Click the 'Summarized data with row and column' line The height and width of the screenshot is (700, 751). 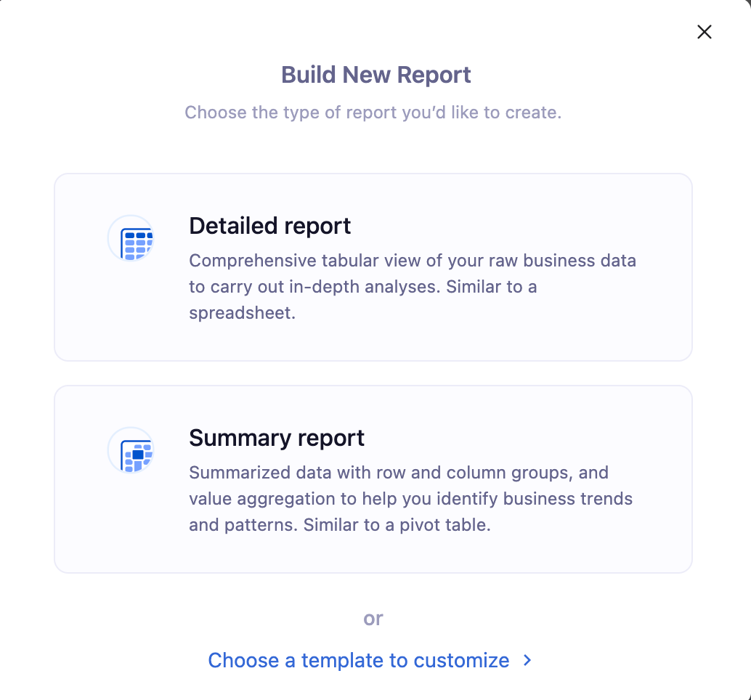tap(399, 473)
